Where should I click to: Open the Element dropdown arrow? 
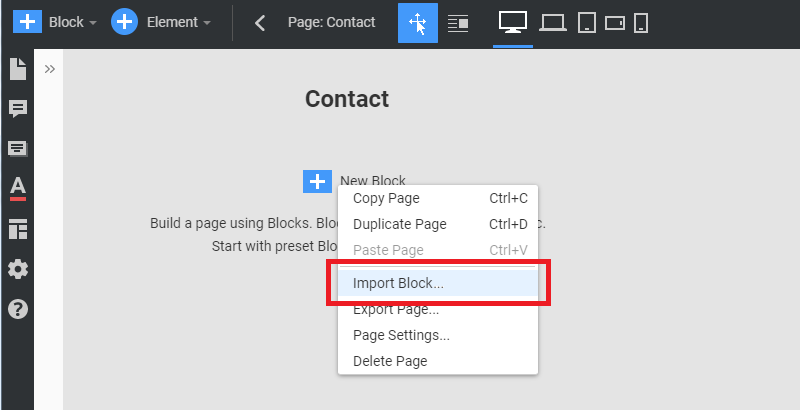tap(207, 23)
